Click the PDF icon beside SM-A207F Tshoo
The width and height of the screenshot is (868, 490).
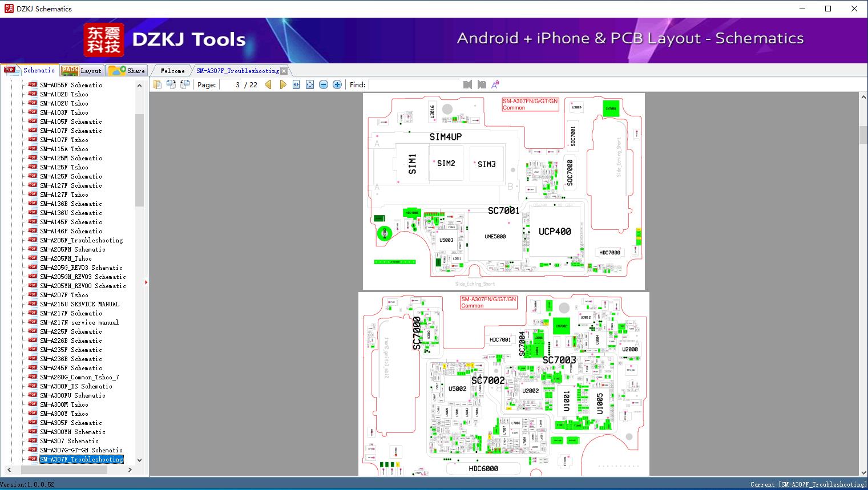pos(33,294)
